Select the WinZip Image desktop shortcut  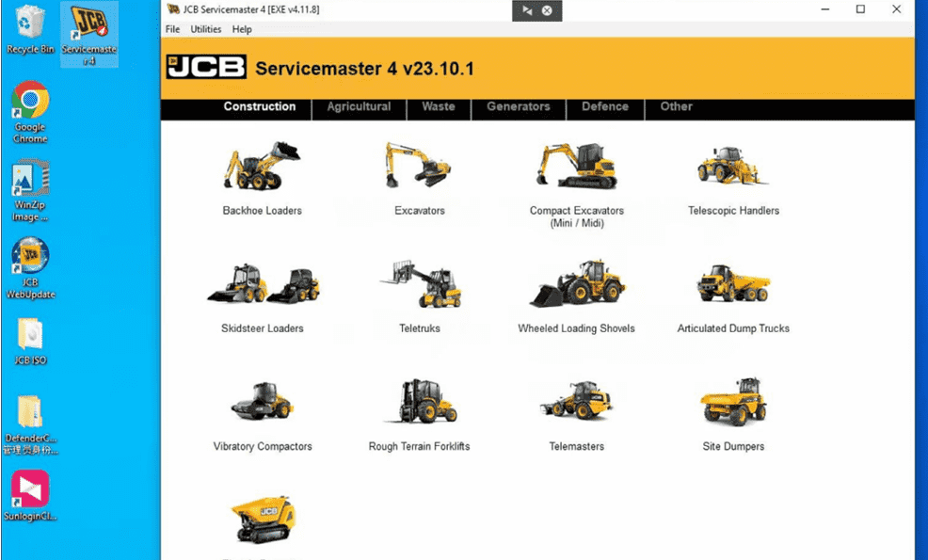[x=30, y=191]
